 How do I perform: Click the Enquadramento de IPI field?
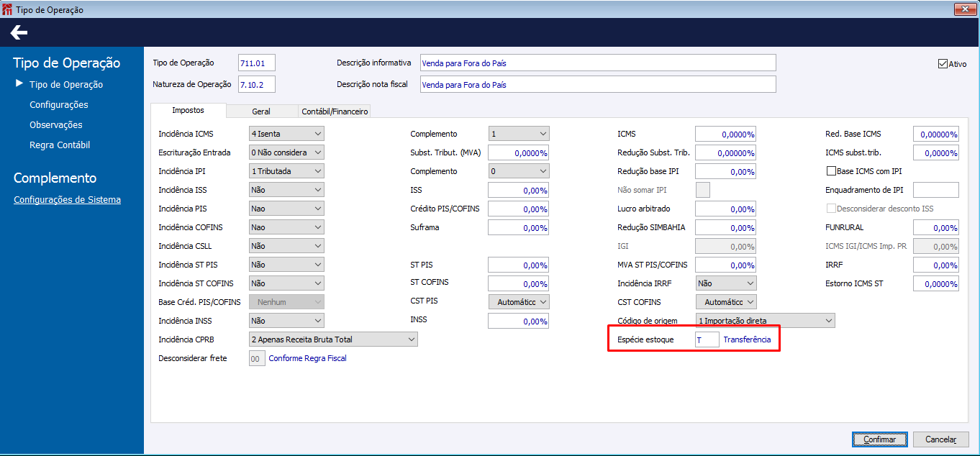936,190
